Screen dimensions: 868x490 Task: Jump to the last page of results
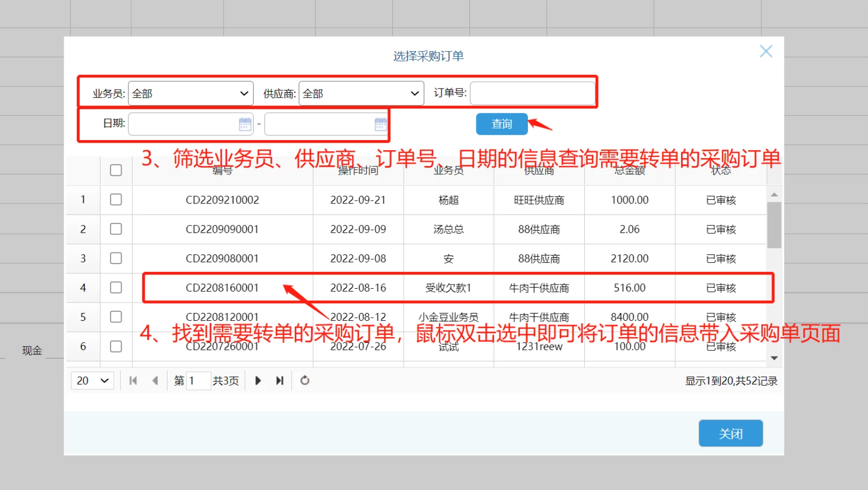(x=280, y=380)
